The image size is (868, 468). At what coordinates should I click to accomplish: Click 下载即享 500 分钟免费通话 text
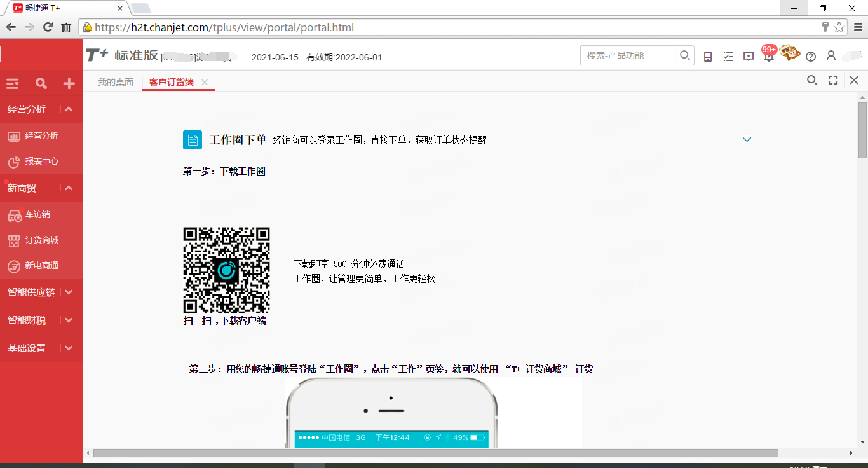coord(349,264)
